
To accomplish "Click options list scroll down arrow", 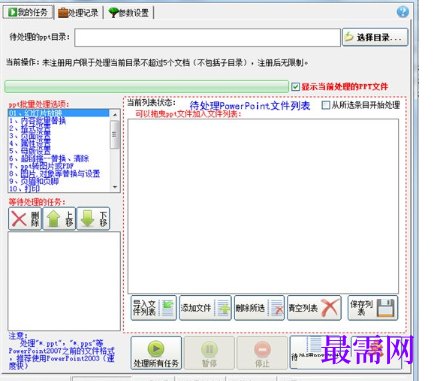I will [x=115, y=187].
